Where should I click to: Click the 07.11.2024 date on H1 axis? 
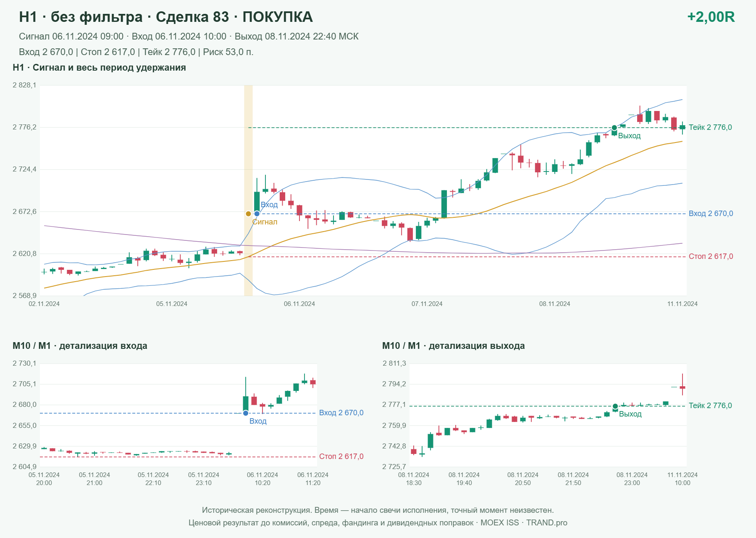(427, 304)
